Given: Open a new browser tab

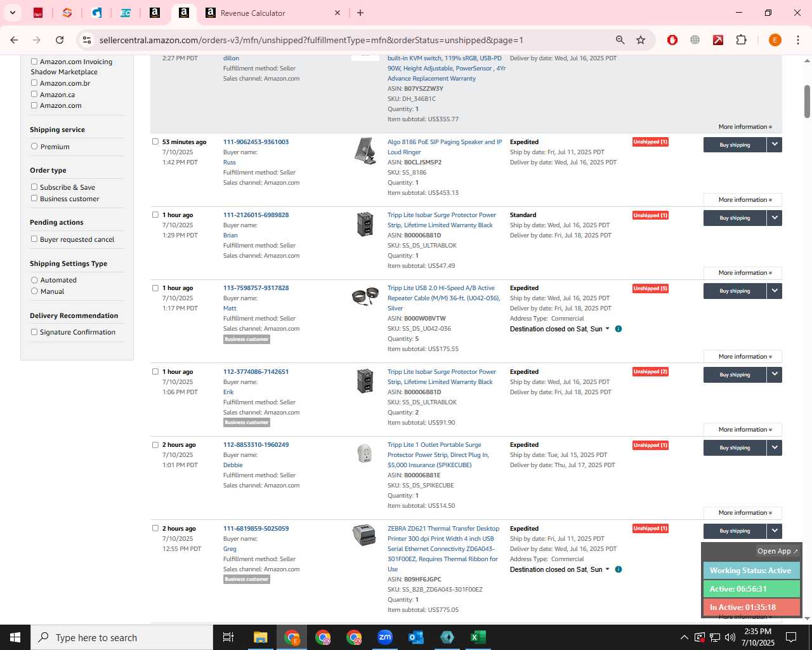Looking at the screenshot, I should tap(360, 13).
